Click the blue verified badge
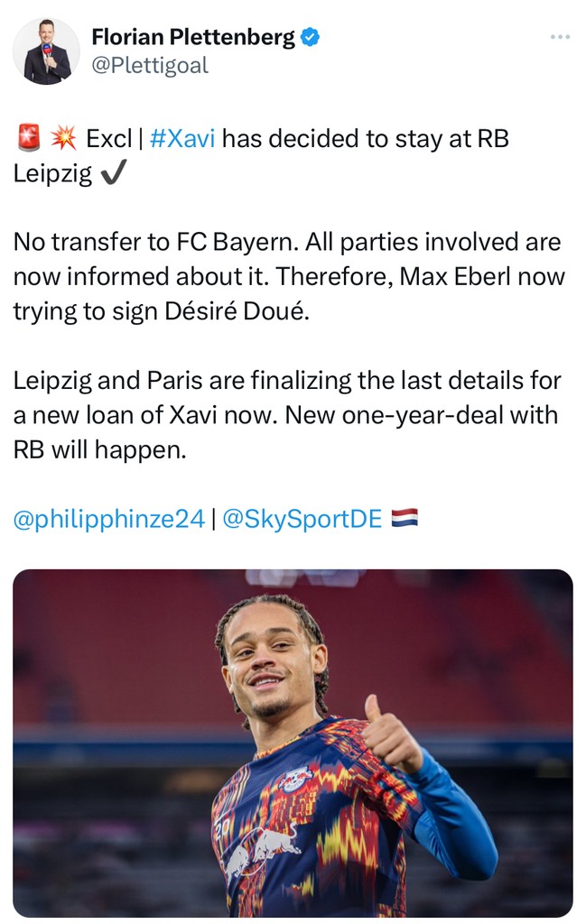Screen dimensions: 586x924 pos(311,37)
